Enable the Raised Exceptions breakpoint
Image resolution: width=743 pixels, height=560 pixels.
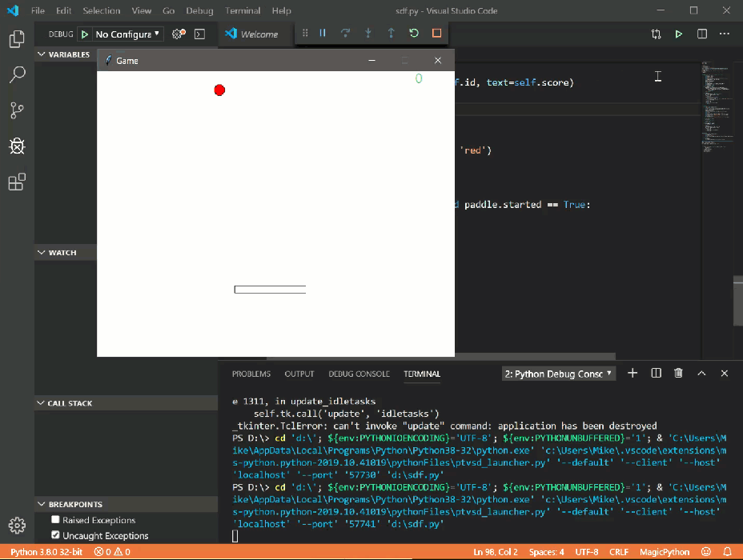[56, 520]
